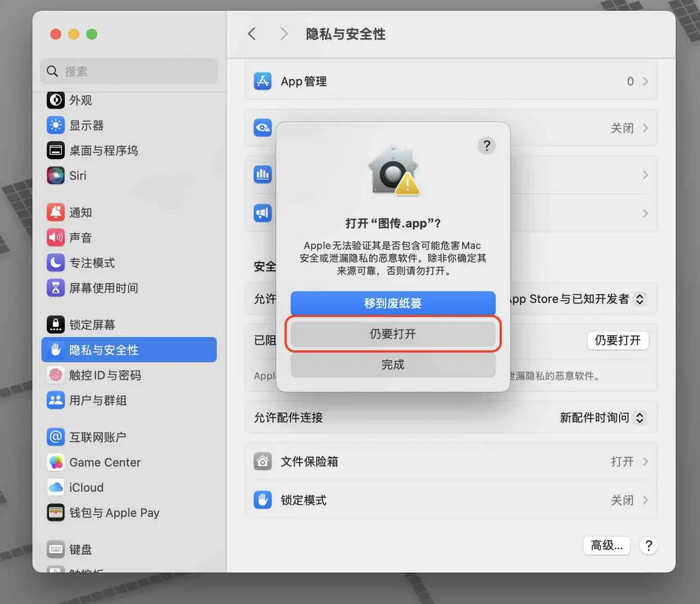The height and width of the screenshot is (604, 700).
Task: Open the 新配件时询问 accessories dropdown
Action: coord(599,417)
